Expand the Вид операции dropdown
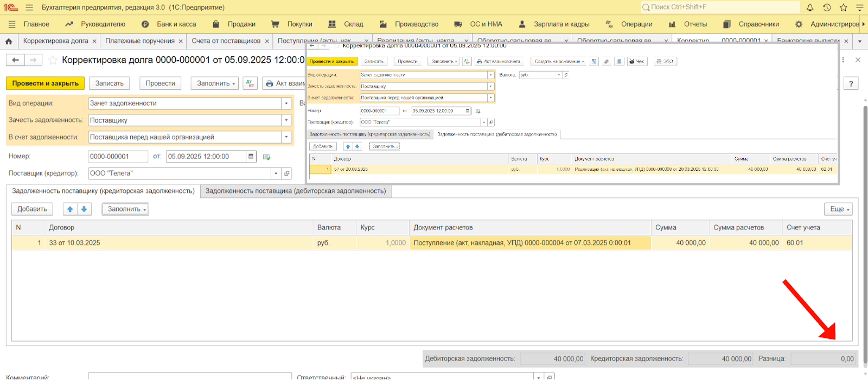 (286, 104)
